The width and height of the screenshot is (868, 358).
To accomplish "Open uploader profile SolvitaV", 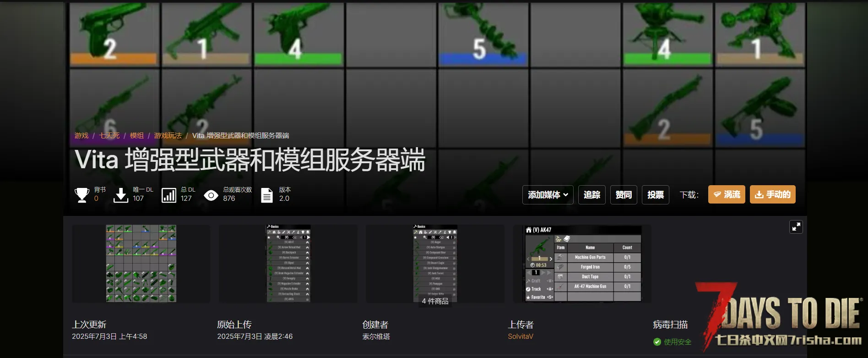I will [x=521, y=336].
